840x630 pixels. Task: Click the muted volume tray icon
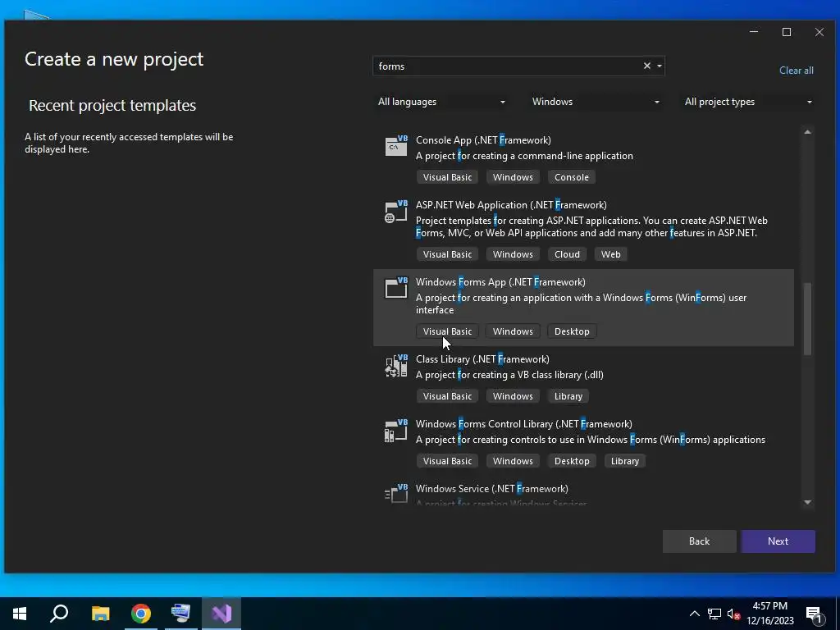pyautogui.click(x=733, y=614)
